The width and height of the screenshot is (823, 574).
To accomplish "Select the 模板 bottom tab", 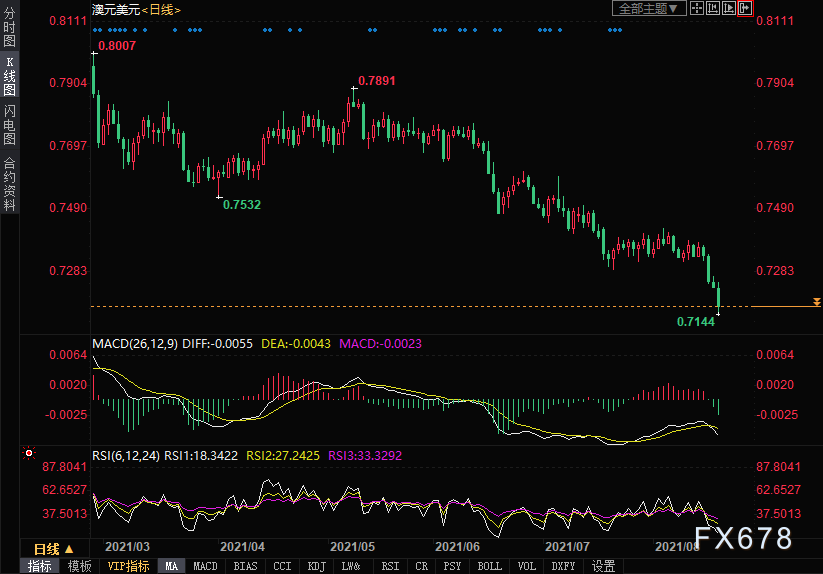I will (x=80, y=566).
